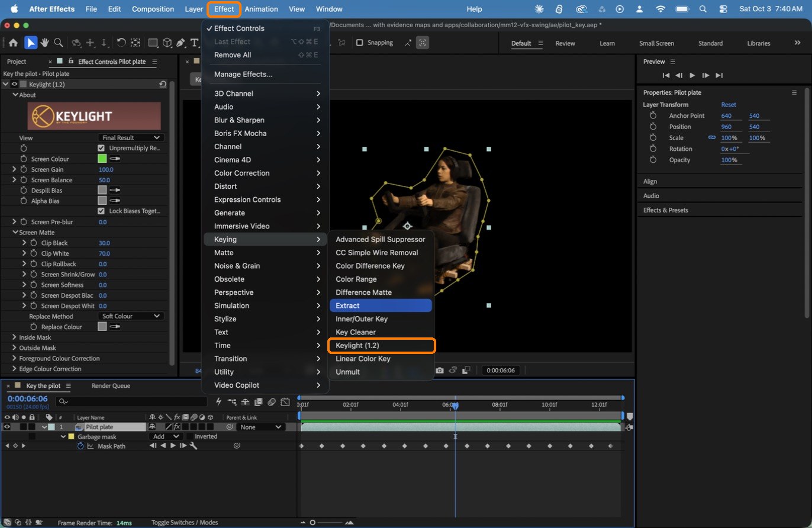Enable the Snapping checkbox
This screenshot has height=528, width=812.
pos(359,43)
